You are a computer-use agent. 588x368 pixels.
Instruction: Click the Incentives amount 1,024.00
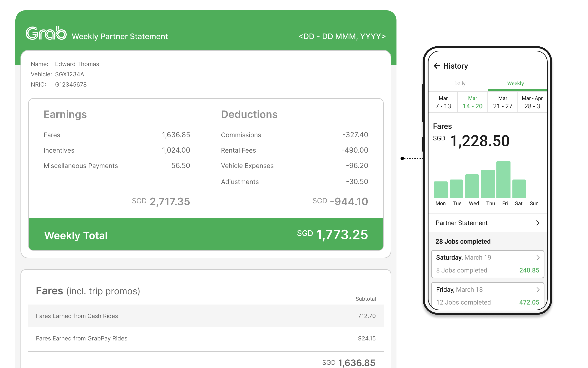point(176,150)
